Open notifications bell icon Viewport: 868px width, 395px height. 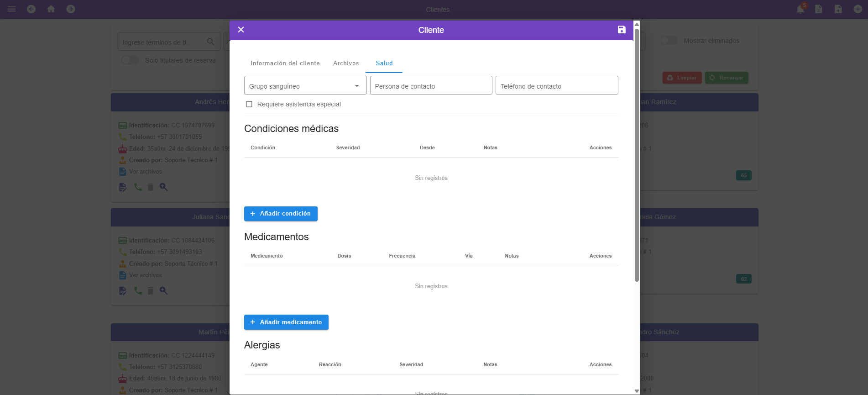pyautogui.click(x=800, y=9)
